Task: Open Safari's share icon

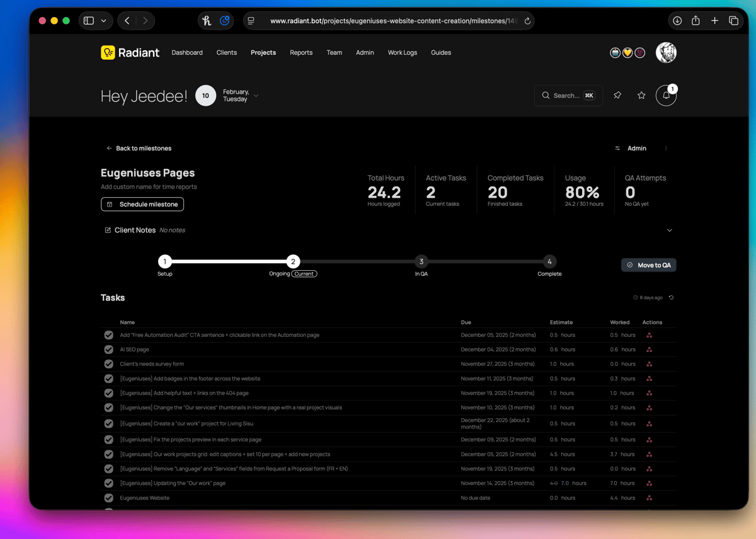Action: (x=696, y=21)
